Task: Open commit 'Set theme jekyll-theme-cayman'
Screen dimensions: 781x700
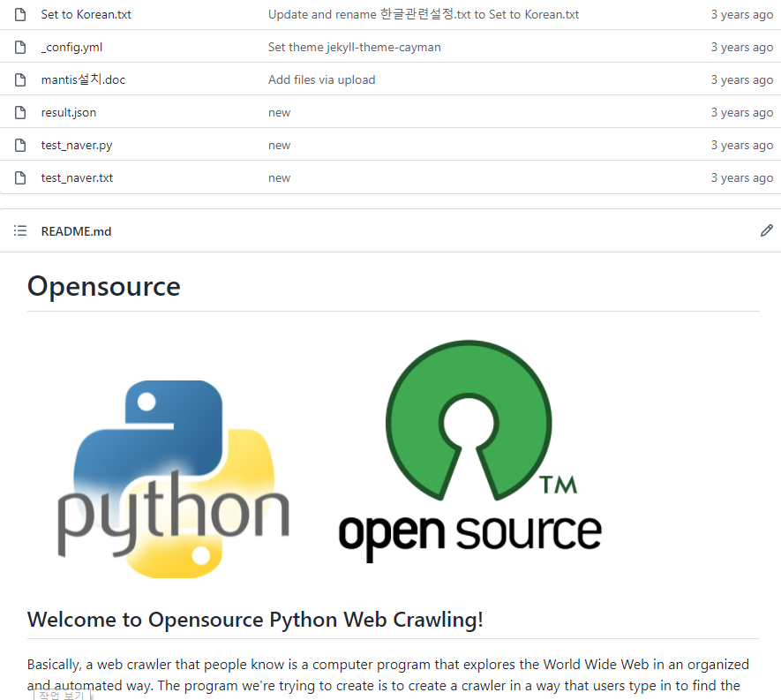Action: tap(355, 48)
